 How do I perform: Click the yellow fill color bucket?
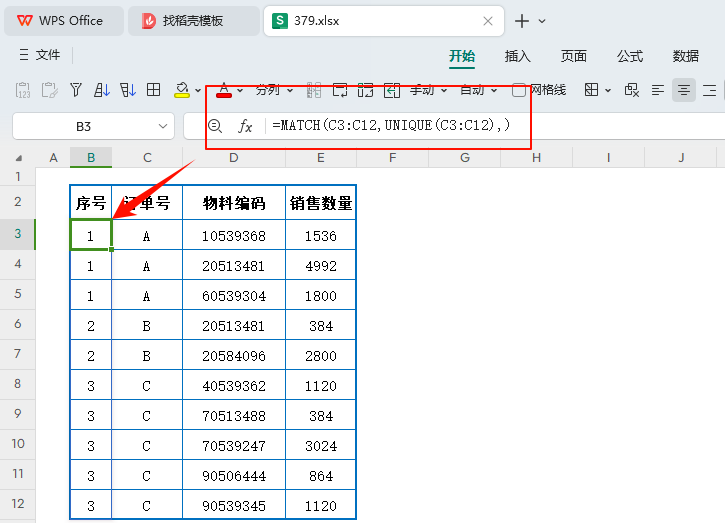182,90
